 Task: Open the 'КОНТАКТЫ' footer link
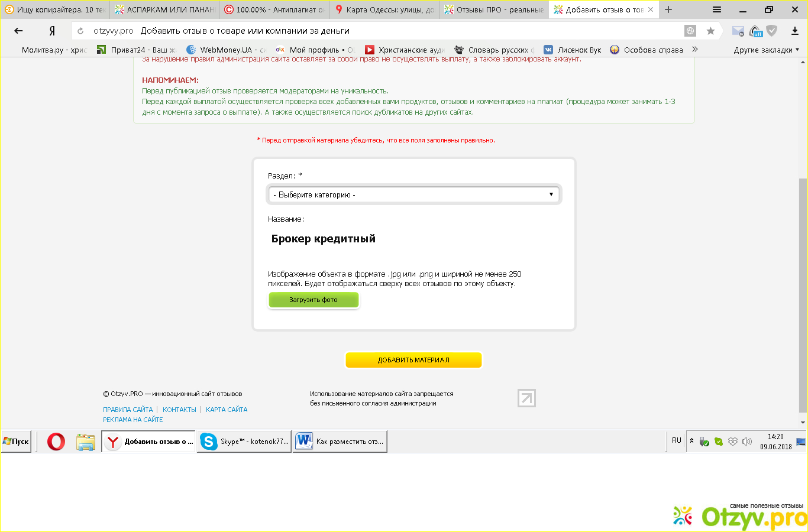coord(179,410)
